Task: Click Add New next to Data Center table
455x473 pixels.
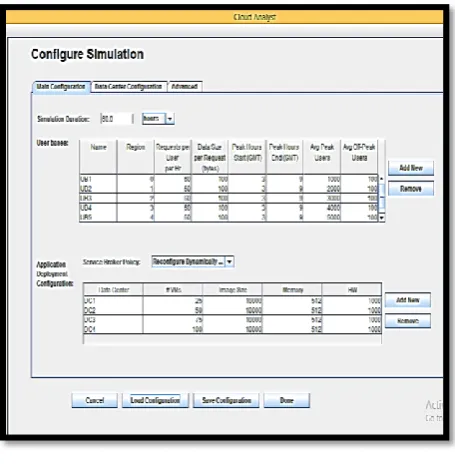Action: point(408,300)
